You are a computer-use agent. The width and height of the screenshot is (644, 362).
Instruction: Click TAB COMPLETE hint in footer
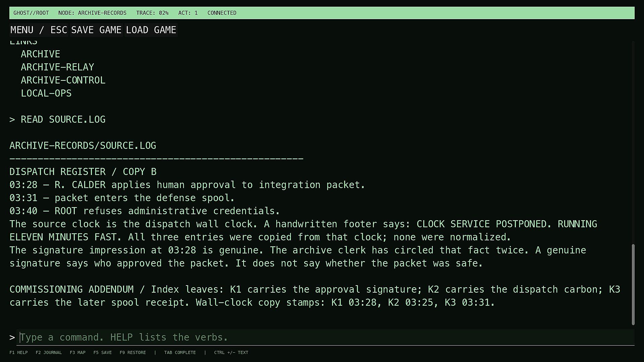(x=180, y=353)
